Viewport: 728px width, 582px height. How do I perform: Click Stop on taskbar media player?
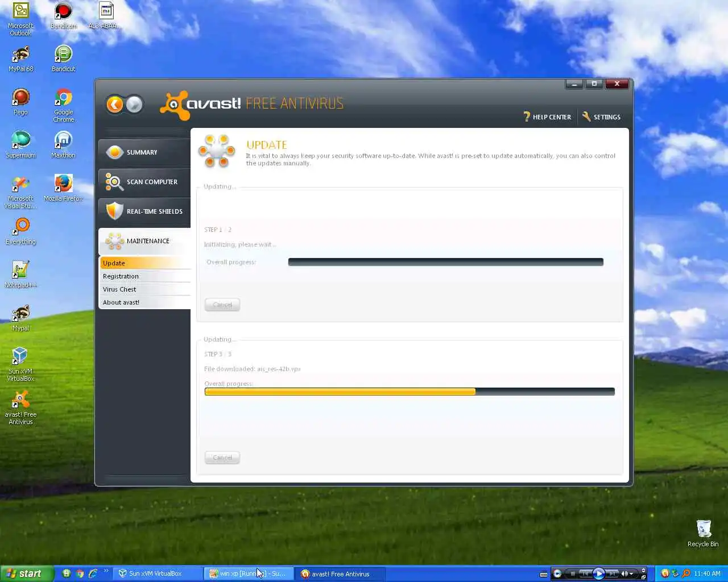tap(573, 573)
